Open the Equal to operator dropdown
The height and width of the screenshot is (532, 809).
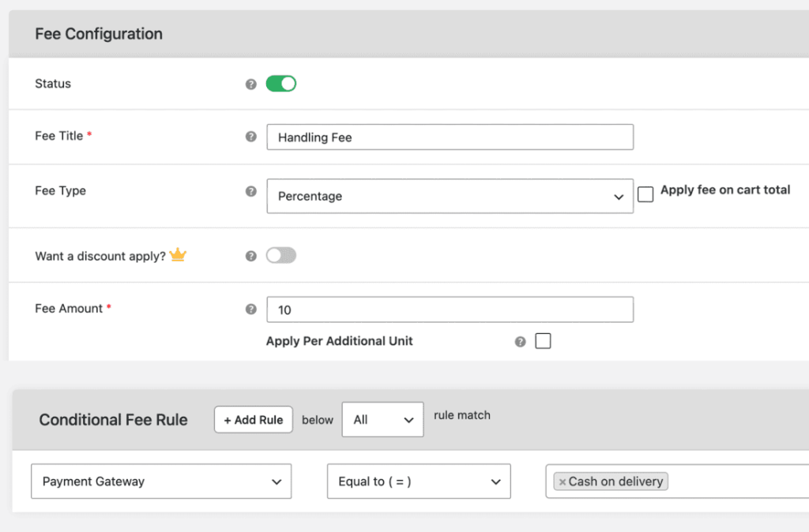point(419,481)
